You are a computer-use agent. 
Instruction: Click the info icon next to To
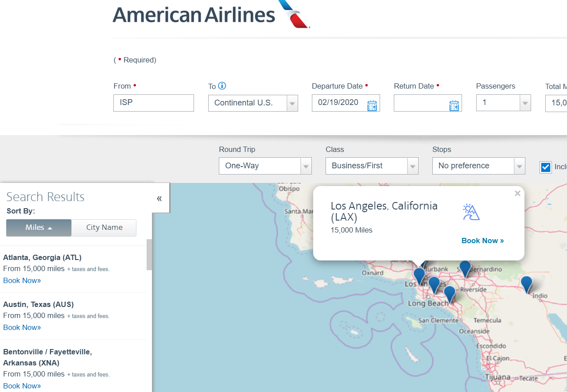tap(222, 86)
